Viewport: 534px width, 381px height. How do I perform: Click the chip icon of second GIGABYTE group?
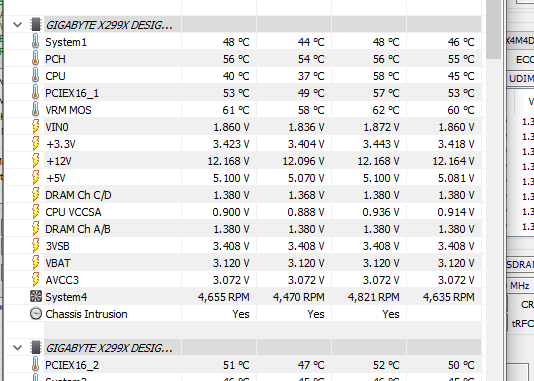pos(35,348)
